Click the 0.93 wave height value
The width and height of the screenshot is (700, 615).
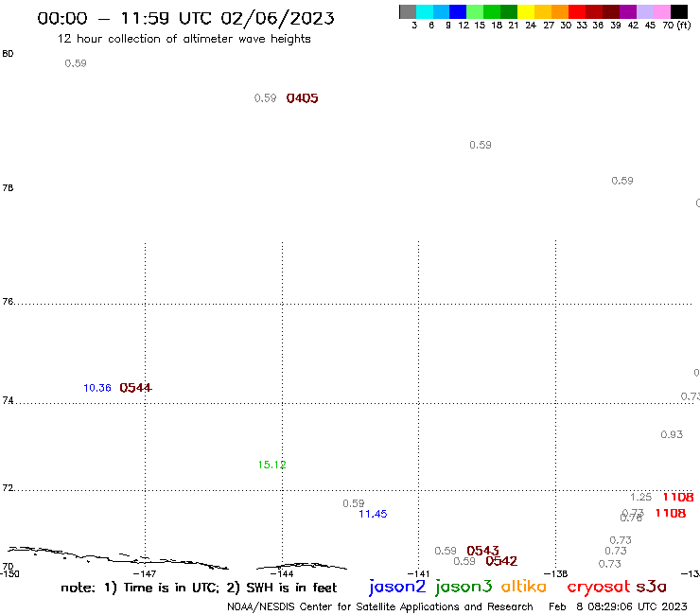tap(672, 434)
